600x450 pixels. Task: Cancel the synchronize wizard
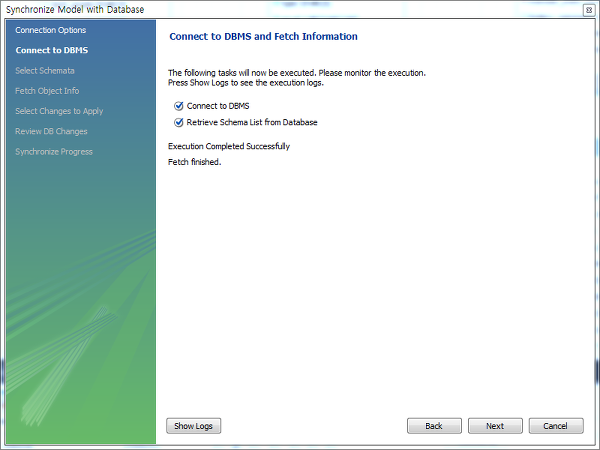(x=556, y=426)
